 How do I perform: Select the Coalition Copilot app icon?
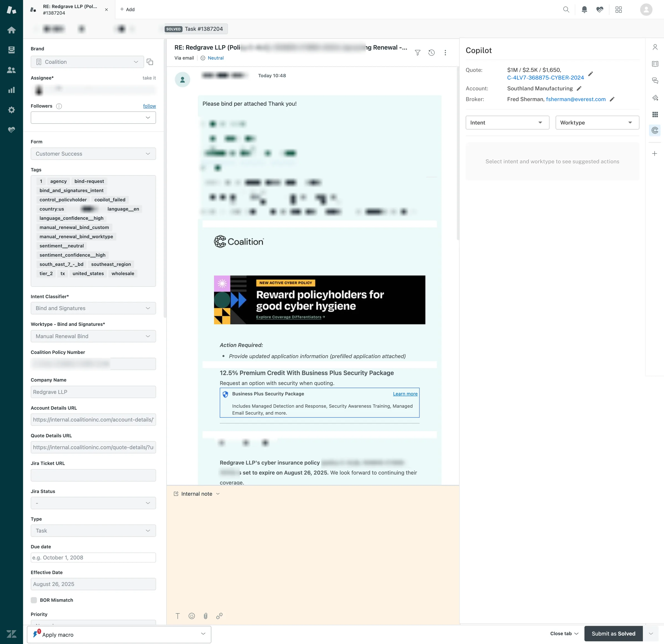[655, 130]
